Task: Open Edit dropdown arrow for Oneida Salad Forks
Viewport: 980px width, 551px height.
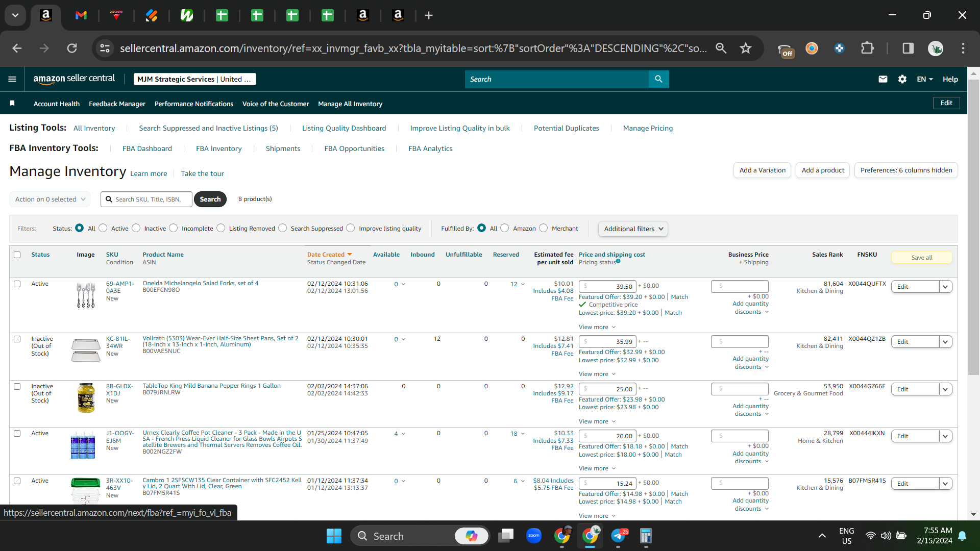Action: click(946, 287)
